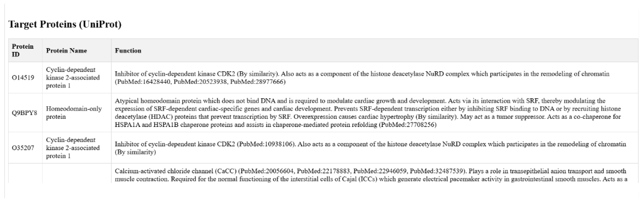Click the Function column header

128,50
